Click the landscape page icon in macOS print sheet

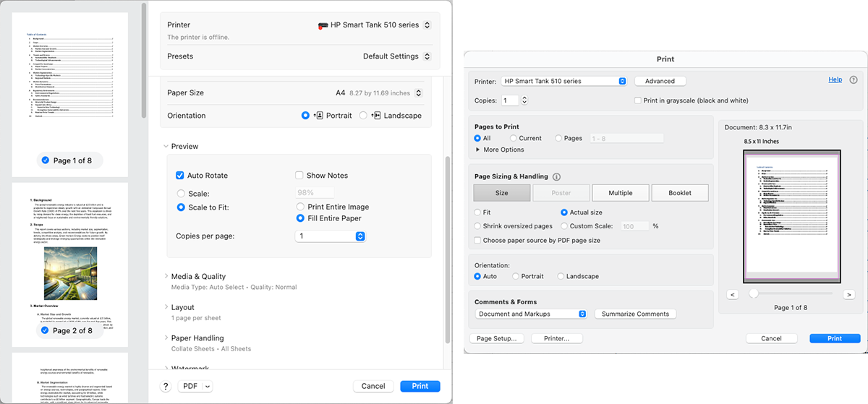click(375, 116)
